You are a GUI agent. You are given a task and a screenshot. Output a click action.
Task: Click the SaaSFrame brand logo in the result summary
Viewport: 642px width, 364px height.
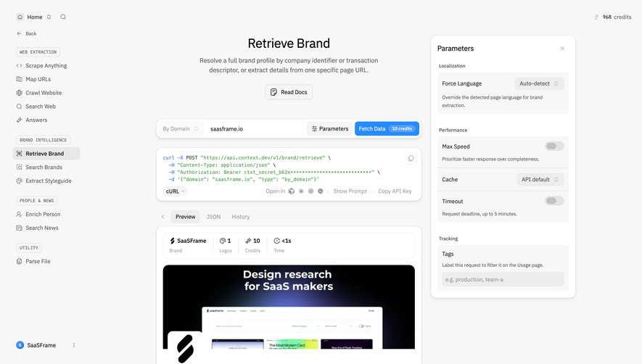(173, 241)
